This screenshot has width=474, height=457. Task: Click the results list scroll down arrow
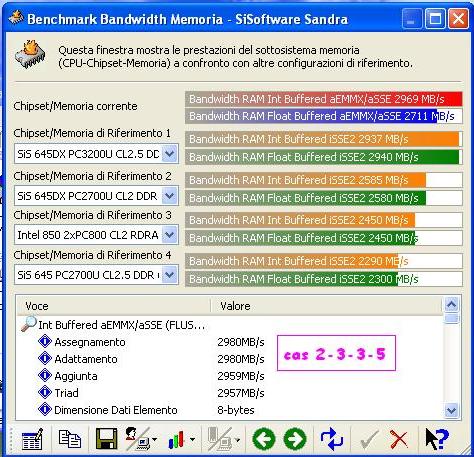click(x=452, y=410)
